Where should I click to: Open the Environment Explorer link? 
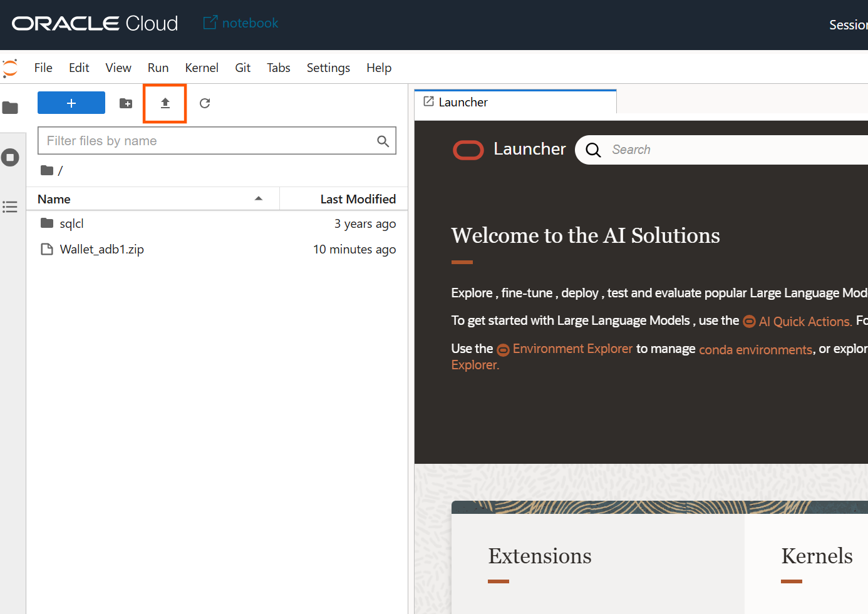point(565,349)
